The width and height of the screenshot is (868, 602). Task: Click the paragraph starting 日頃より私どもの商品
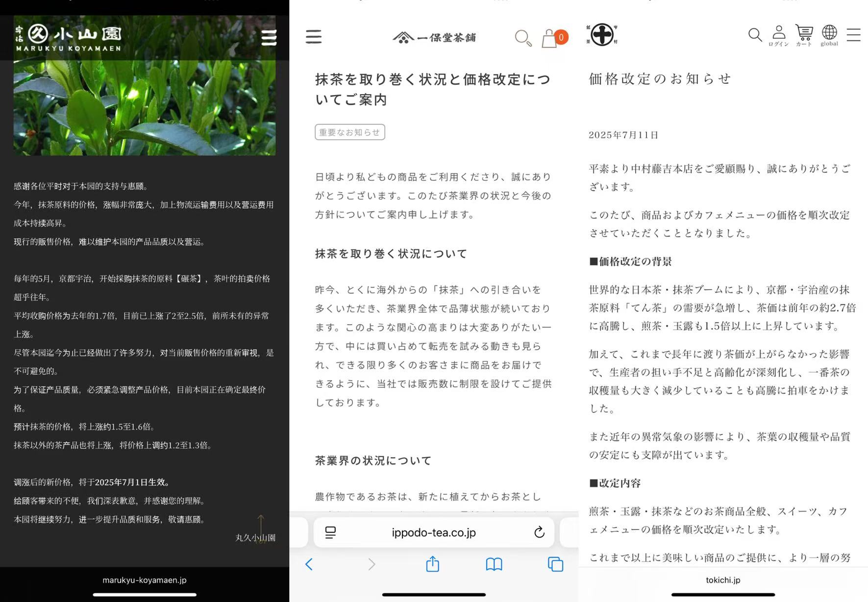pyautogui.click(x=433, y=195)
